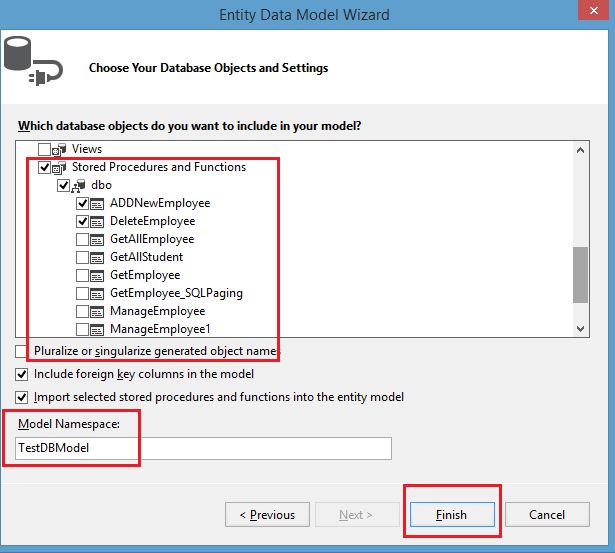This screenshot has width=615, height=553.
Task: Click the Finish button
Action: tap(452, 515)
